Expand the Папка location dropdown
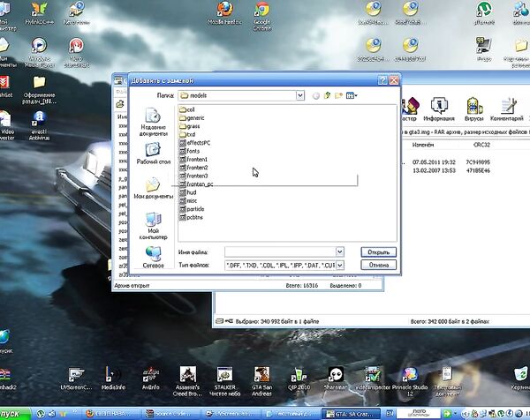The height and width of the screenshot is (420, 530). coord(300,94)
